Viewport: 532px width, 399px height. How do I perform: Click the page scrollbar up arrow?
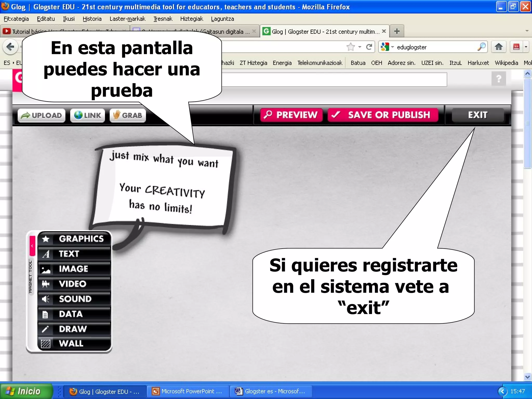528,74
